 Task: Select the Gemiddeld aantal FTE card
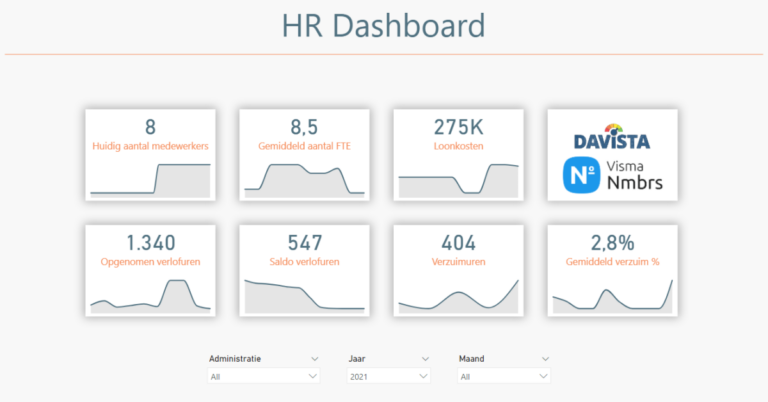[x=304, y=155]
